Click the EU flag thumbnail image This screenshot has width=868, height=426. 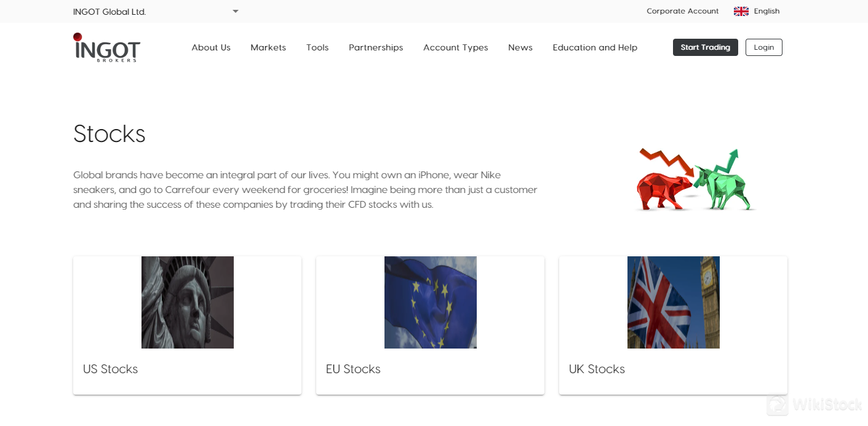tap(431, 302)
